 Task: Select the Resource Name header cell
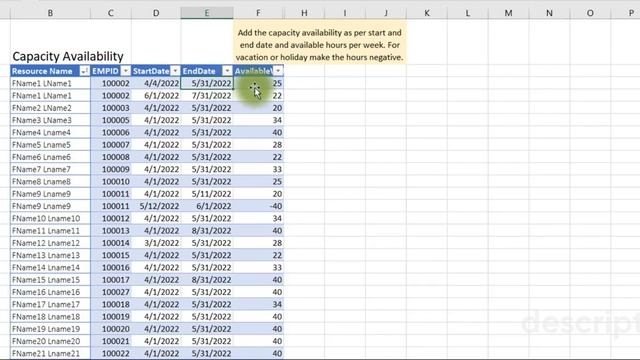point(50,71)
